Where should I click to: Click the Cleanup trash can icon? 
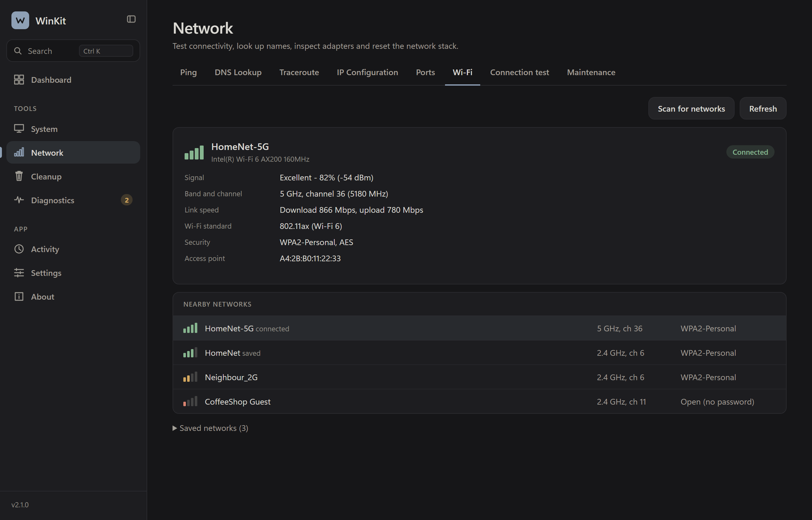click(x=19, y=176)
